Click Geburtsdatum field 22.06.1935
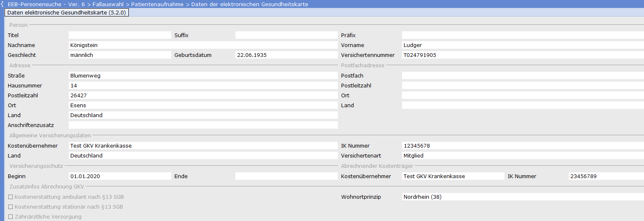Viewport: 644px width, 221px height. [286, 55]
